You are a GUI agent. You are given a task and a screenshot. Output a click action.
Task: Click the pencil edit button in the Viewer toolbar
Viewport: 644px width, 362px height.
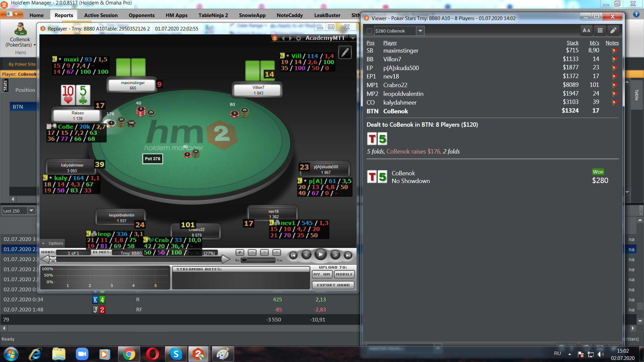point(613,31)
